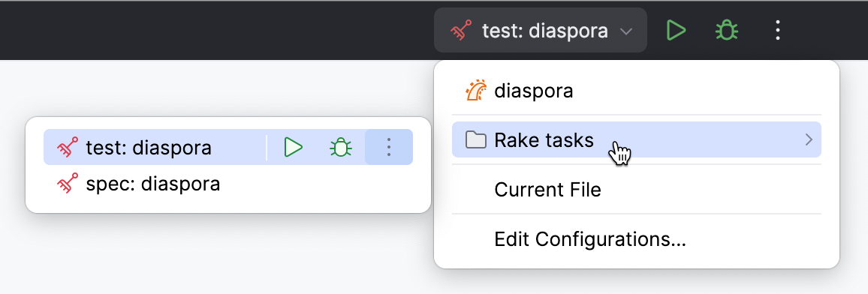Image resolution: width=868 pixels, height=294 pixels.
Task: Debug the test: diaspora task in submenu
Action: [341, 147]
